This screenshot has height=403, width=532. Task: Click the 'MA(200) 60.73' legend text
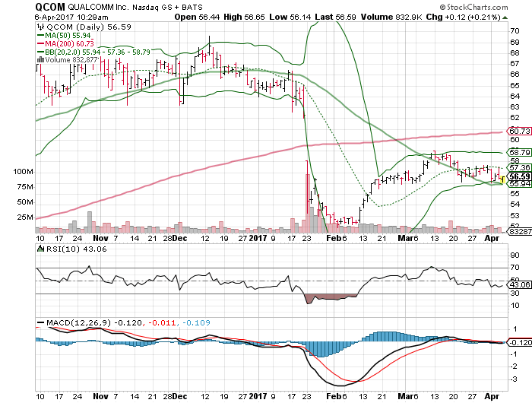tap(70, 43)
